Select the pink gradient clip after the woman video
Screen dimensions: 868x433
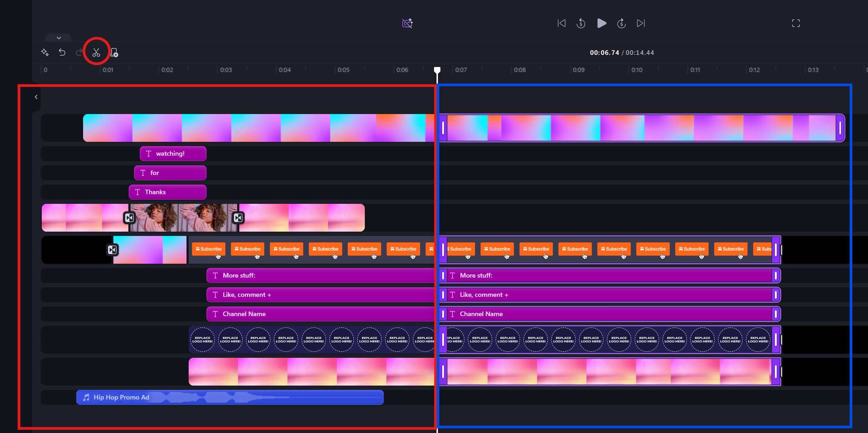coord(302,218)
